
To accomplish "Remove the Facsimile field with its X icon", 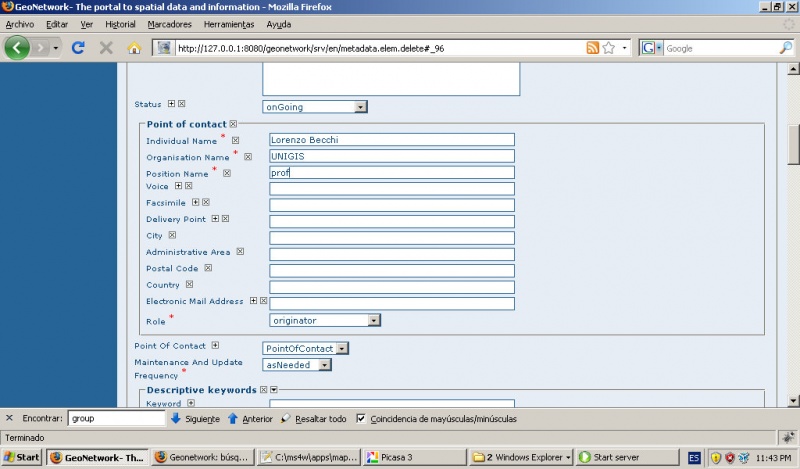I will (x=206, y=202).
